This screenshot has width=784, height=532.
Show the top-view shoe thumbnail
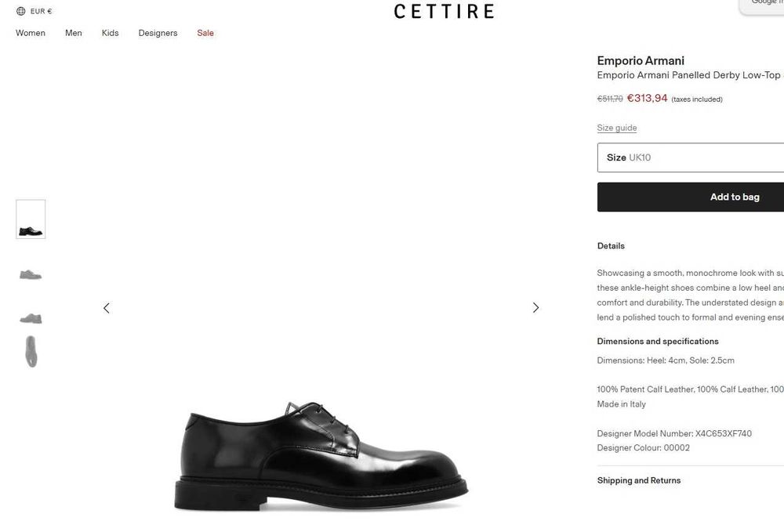31,351
